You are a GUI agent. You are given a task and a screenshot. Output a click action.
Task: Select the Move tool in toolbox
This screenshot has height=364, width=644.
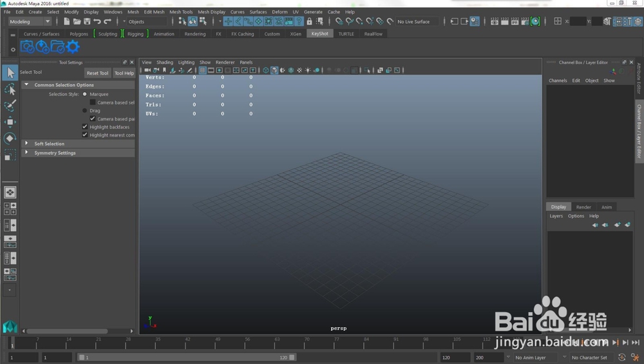point(10,122)
